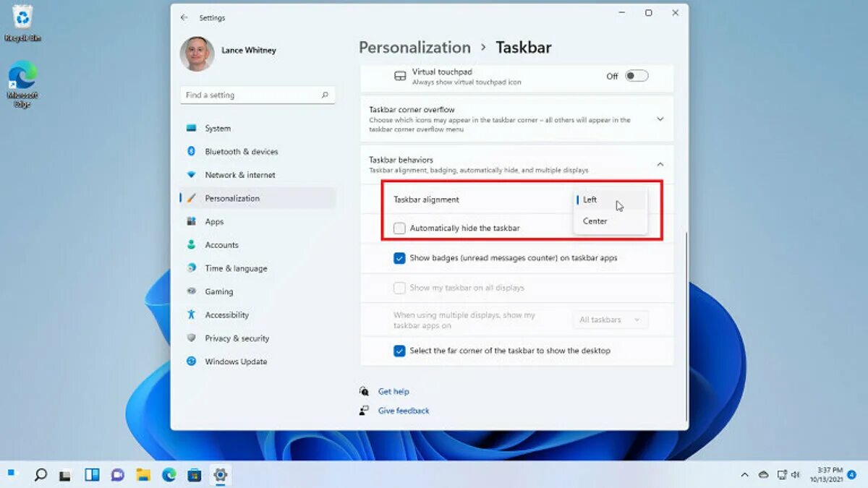Screen dimensions: 868x488
Task: Open the Recycle Bin desktop icon
Action: click(22, 22)
